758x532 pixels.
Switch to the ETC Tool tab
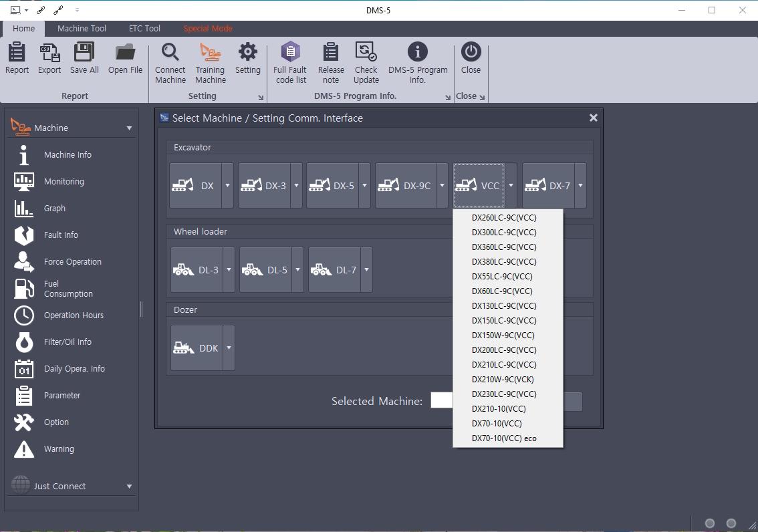(144, 29)
